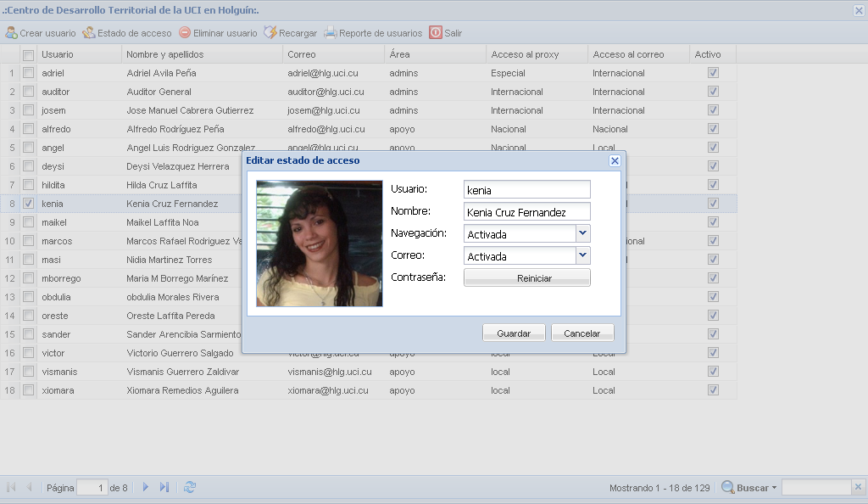This screenshot has height=504, width=868.
Task: Expand the Correo dropdown in dialog
Action: [x=582, y=255]
